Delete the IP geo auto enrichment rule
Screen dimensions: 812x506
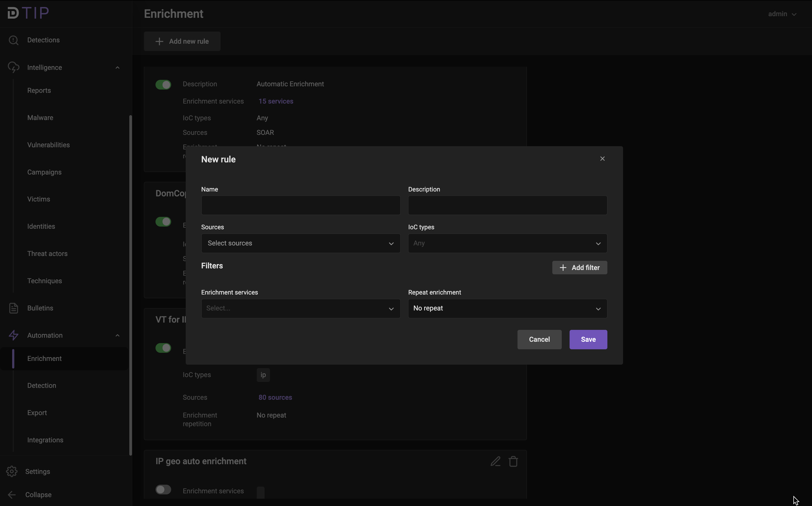pos(513,461)
